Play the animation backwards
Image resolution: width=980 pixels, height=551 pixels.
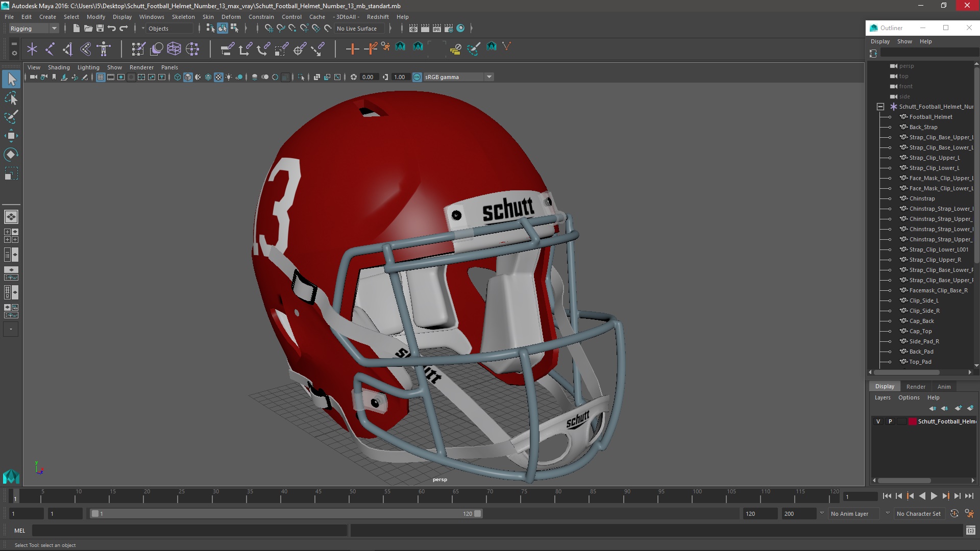click(922, 496)
